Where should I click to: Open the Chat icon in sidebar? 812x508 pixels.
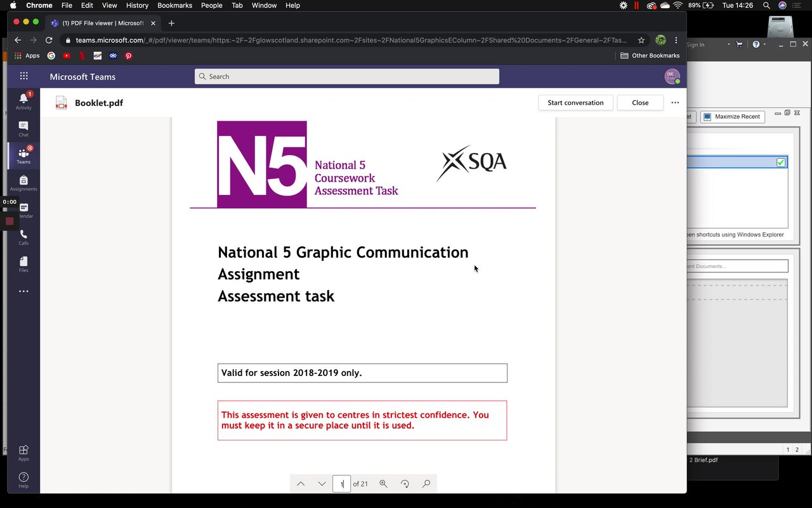(x=23, y=128)
